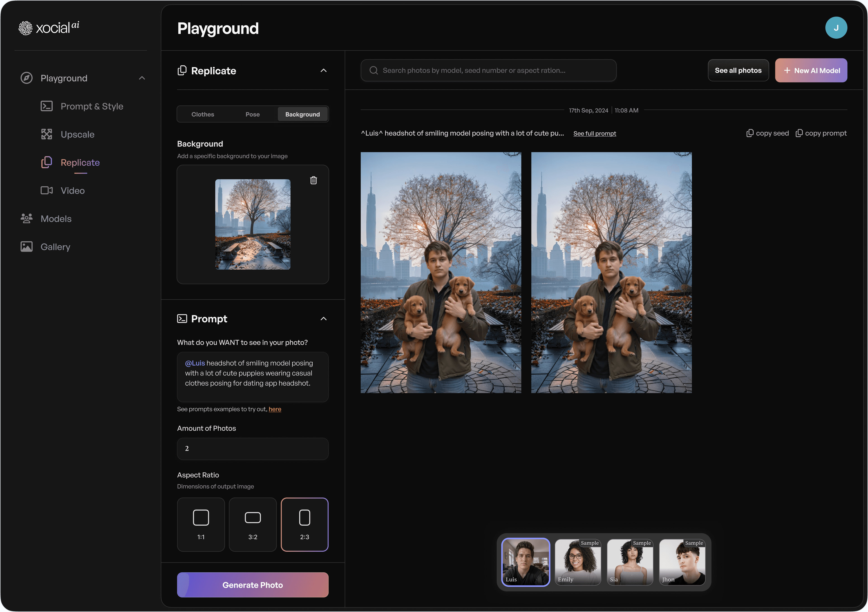The height and width of the screenshot is (612, 868).
Task: Select the Jhon sample model
Action: pyautogui.click(x=682, y=562)
